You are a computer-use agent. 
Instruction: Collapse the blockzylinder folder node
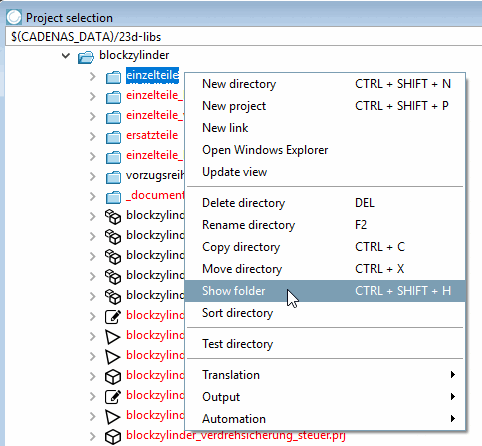click(x=66, y=56)
